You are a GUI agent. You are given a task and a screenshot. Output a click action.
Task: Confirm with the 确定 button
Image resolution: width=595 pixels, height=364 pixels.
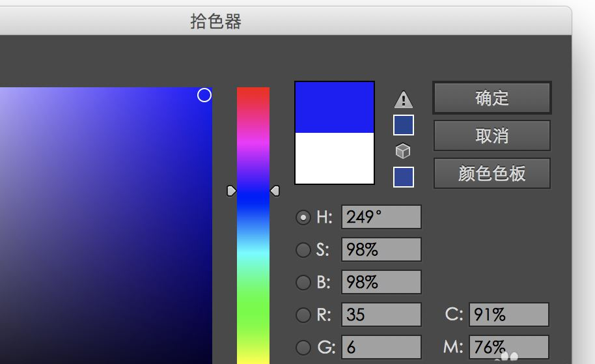coord(491,98)
